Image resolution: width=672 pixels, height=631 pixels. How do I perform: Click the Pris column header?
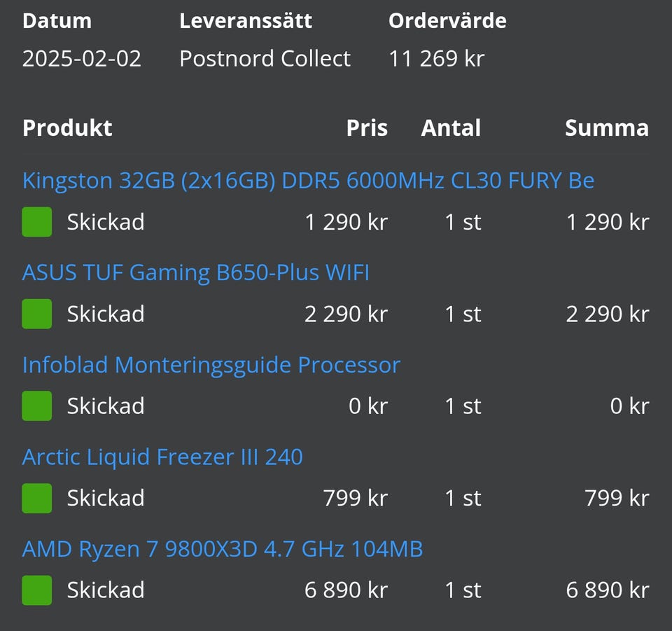pyautogui.click(x=367, y=128)
